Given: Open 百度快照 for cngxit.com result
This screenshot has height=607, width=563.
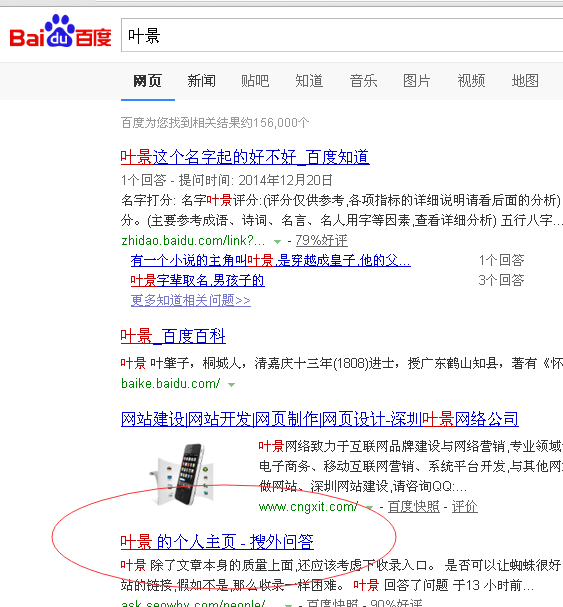Looking at the screenshot, I should (x=414, y=506).
